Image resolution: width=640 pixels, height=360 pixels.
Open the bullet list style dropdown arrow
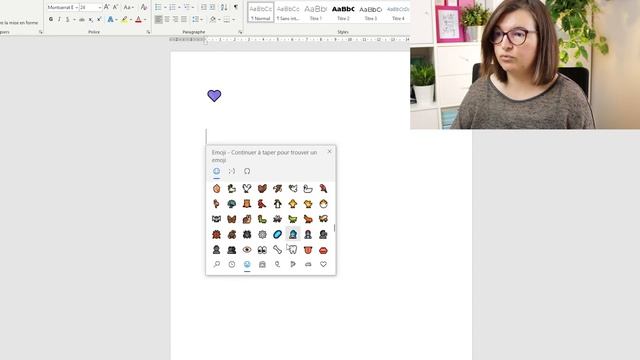(x=165, y=7)
